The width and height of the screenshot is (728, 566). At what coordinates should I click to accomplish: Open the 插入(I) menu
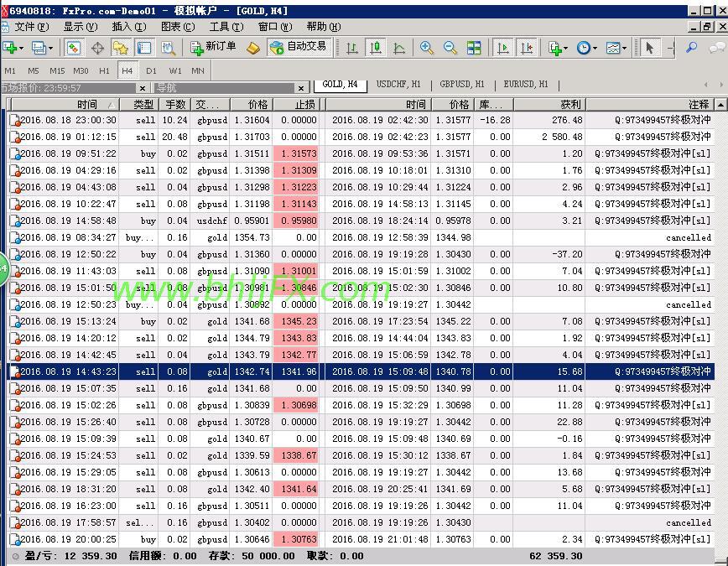(129, 27)
